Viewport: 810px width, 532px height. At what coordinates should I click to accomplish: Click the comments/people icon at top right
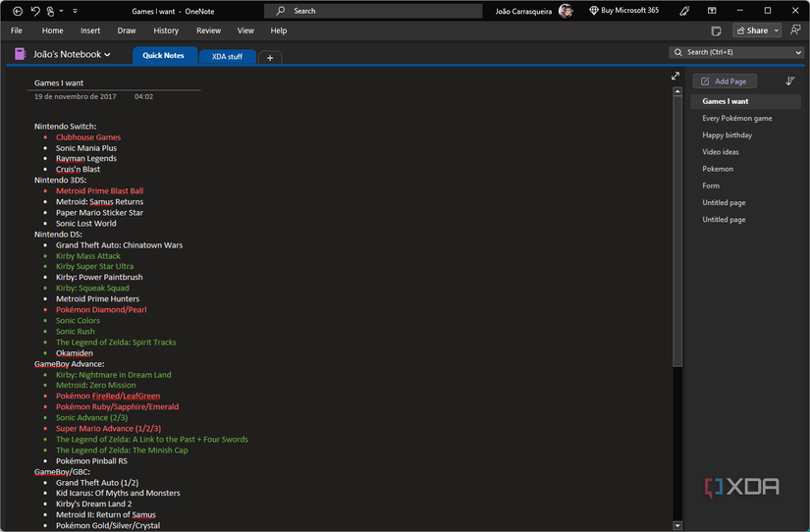pyautogui.click(x=795, y=30)
